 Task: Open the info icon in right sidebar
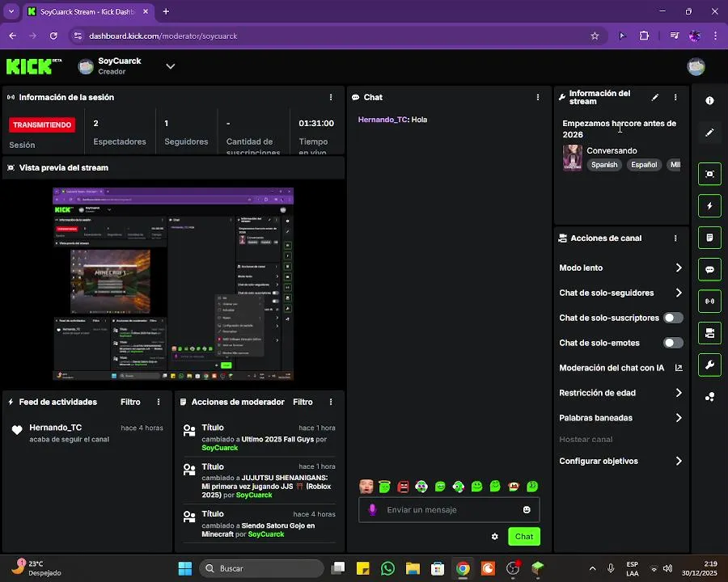(709, 100)
